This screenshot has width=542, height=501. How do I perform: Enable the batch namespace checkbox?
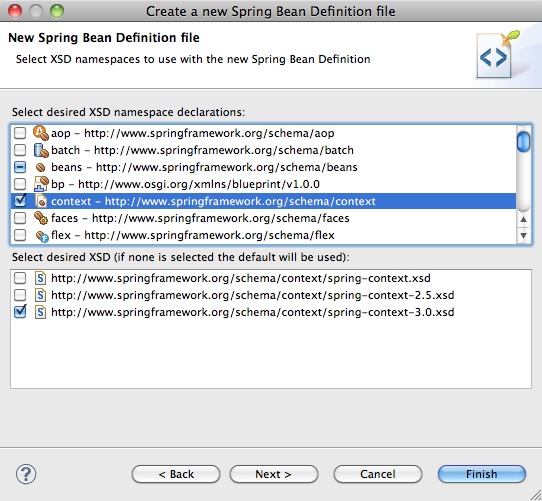point(20,150)
